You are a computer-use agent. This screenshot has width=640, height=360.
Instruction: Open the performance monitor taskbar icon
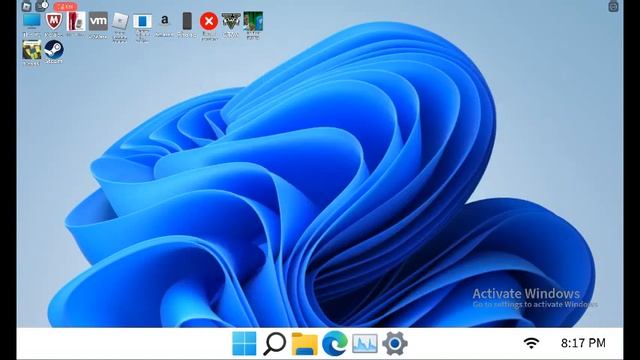pos(365,344)
